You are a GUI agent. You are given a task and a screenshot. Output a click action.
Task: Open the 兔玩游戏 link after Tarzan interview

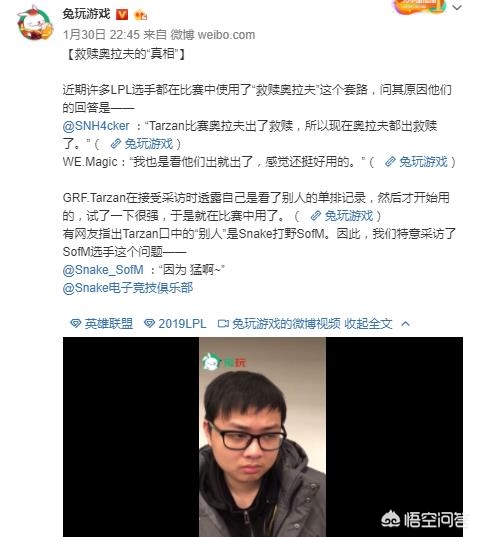pyautogui.click(x=342, y=216)
